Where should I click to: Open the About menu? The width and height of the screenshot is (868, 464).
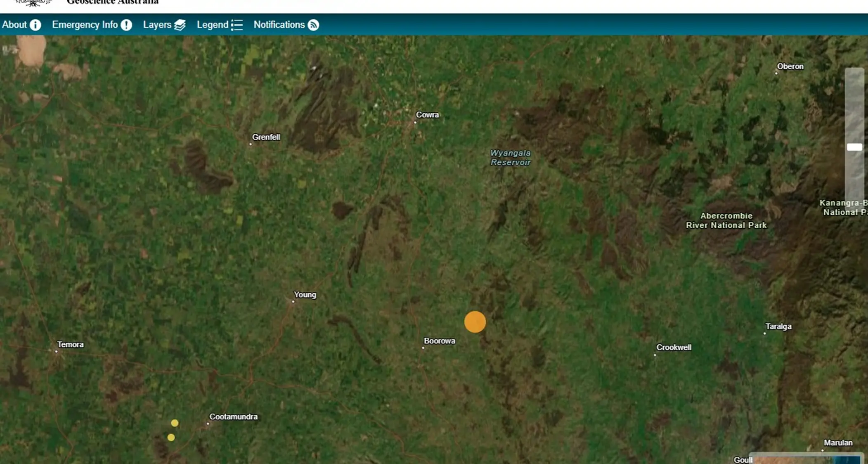pos(17,25)
